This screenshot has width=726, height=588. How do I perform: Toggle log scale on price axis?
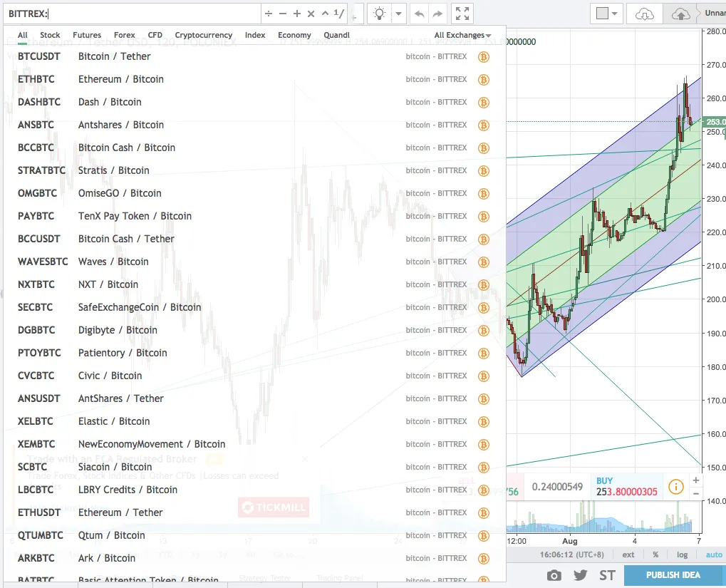point(682,555)
